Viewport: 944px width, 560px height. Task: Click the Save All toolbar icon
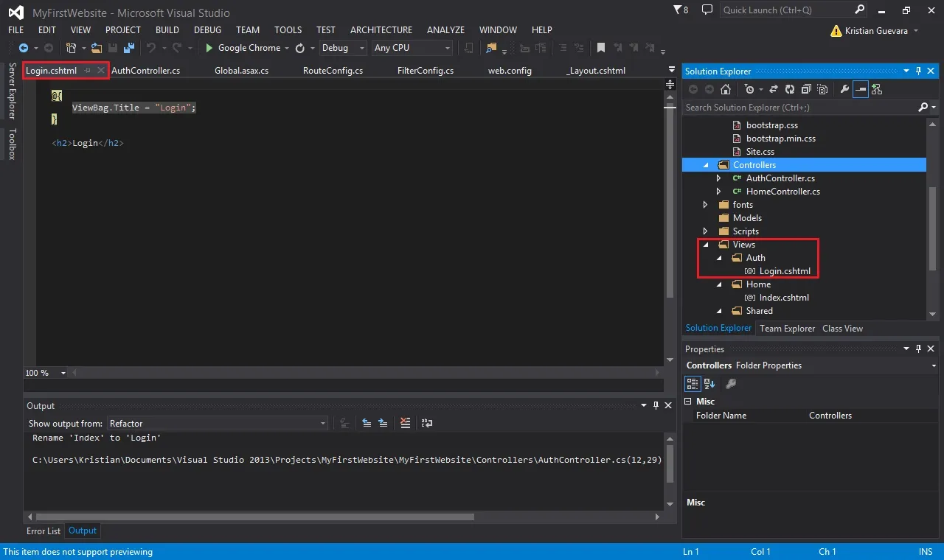pos(129,48)
